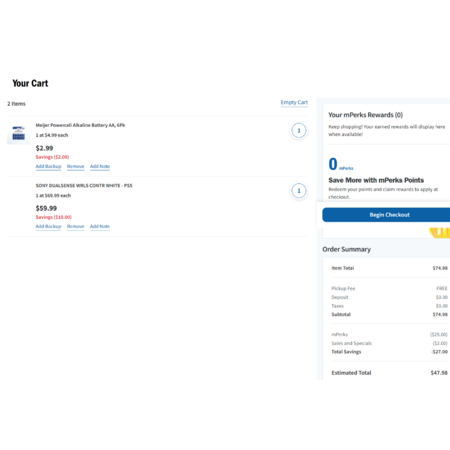Viewport: 450px width, 450px height.
Task: Select the Savings ($10.00) text
Action: 54,217
